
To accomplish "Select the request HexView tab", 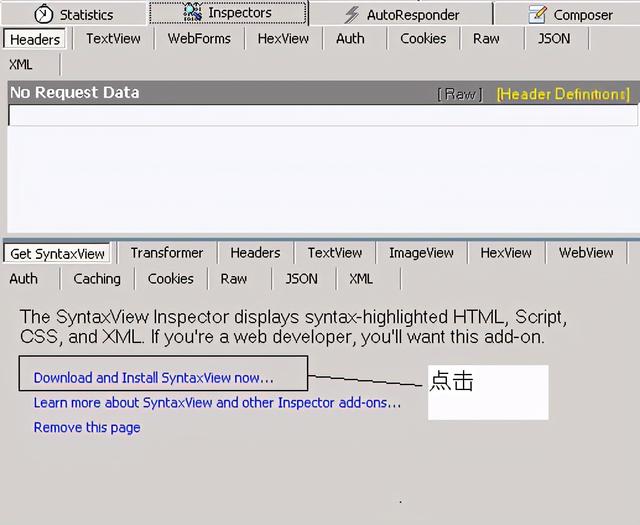I will [283, 39].
